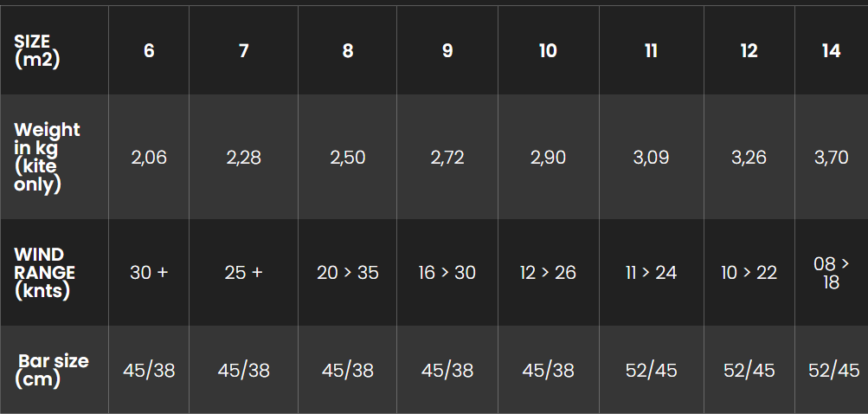Click the WIND RANGE (knts) row header
The height and width of the screenshot is (414, 868).
tap(44, 272)
